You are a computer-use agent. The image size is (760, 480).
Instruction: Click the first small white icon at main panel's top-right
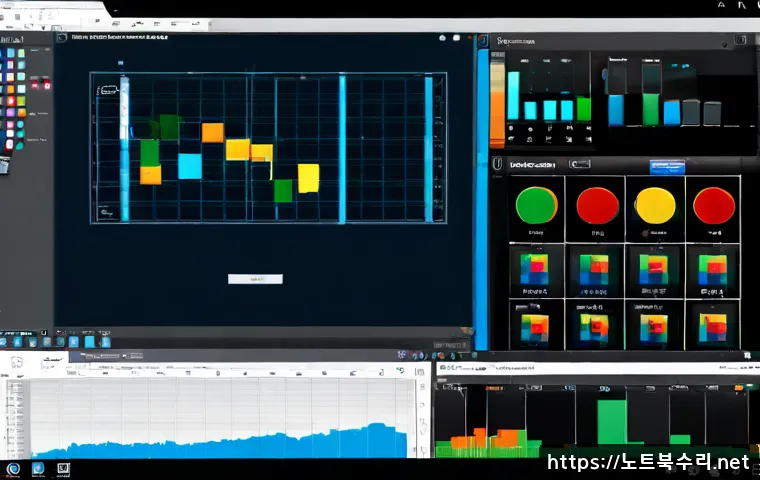[x=442, y=38]
